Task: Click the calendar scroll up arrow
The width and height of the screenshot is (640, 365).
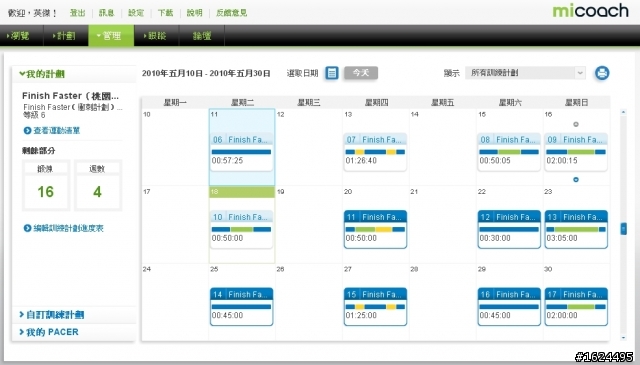Action: [623, 112]
